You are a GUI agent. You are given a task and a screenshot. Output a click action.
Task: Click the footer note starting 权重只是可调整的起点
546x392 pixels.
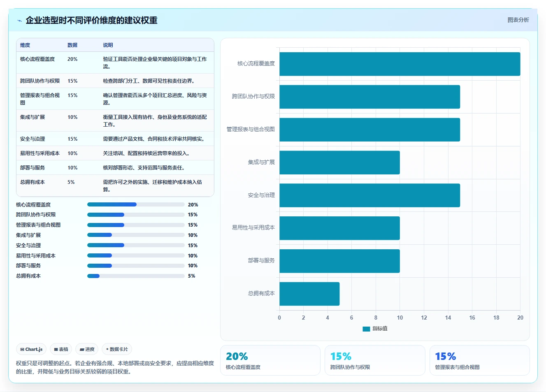point(115,367)
